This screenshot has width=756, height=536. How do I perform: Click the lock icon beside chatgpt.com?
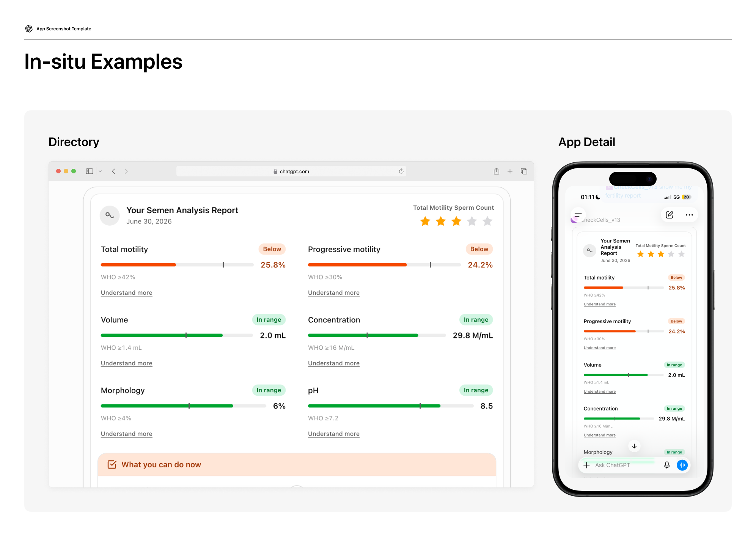point(275,171)
